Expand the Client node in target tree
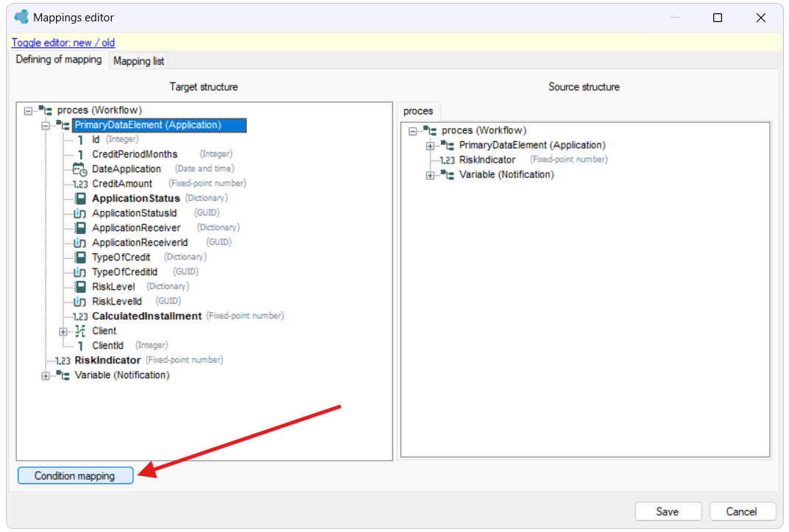 pyautogui.click(x=63, y=331)
